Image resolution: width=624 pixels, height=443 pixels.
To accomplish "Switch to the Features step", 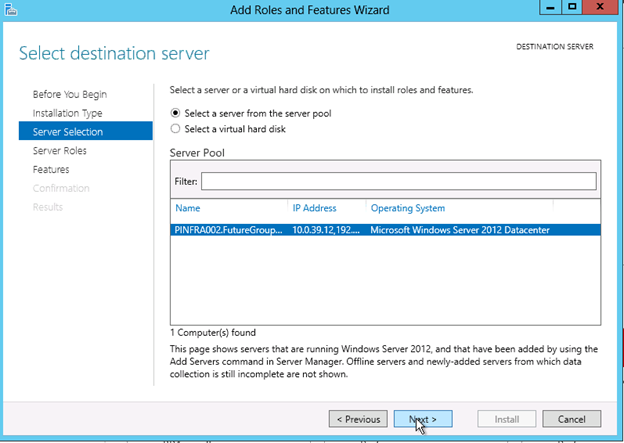I will (51, 170).
